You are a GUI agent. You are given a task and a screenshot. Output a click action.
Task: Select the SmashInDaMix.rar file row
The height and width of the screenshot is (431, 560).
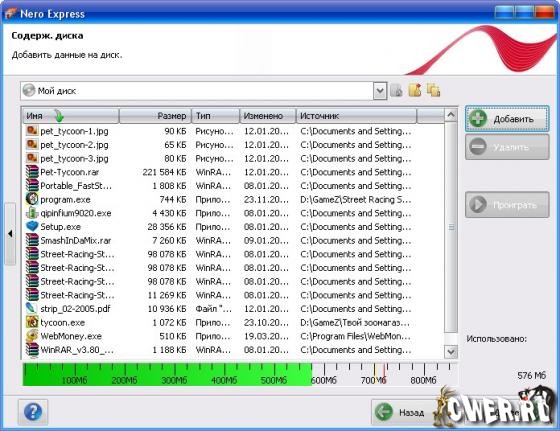[234, 240]
